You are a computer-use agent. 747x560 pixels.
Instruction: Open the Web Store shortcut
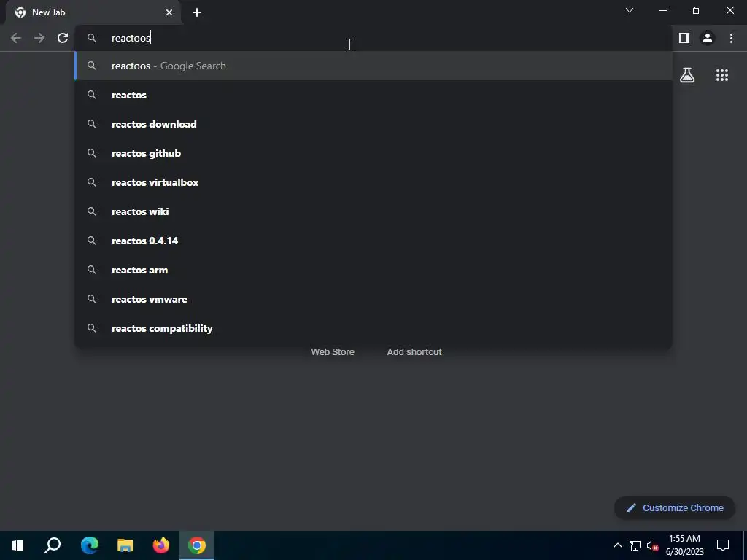(x=333, y=352)
